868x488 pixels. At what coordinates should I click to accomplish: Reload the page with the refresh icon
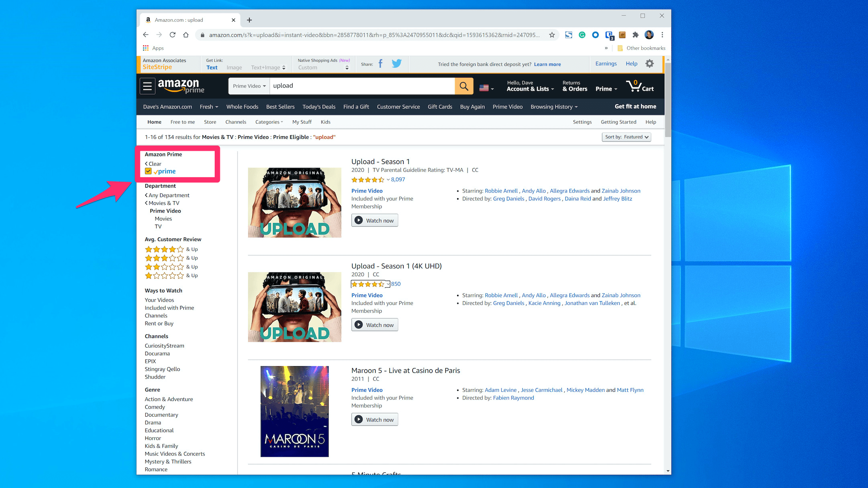point(173,35)
